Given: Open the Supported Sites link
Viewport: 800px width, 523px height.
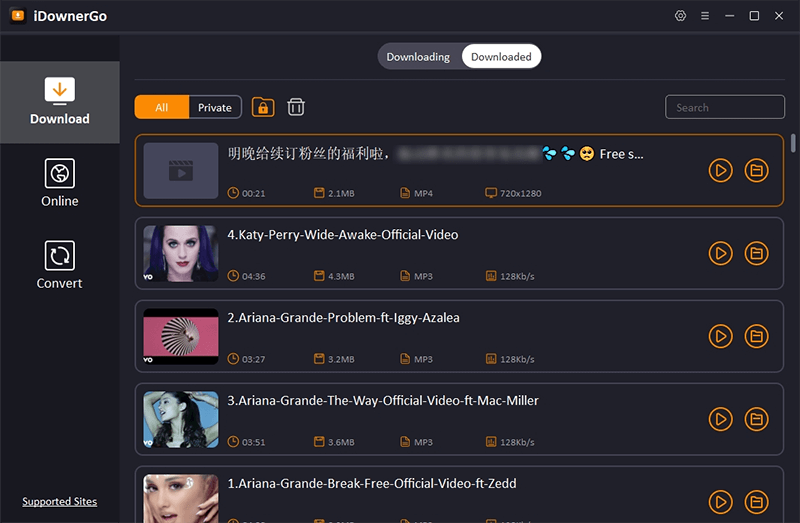Looking at the screenshot, I should 60,502.
